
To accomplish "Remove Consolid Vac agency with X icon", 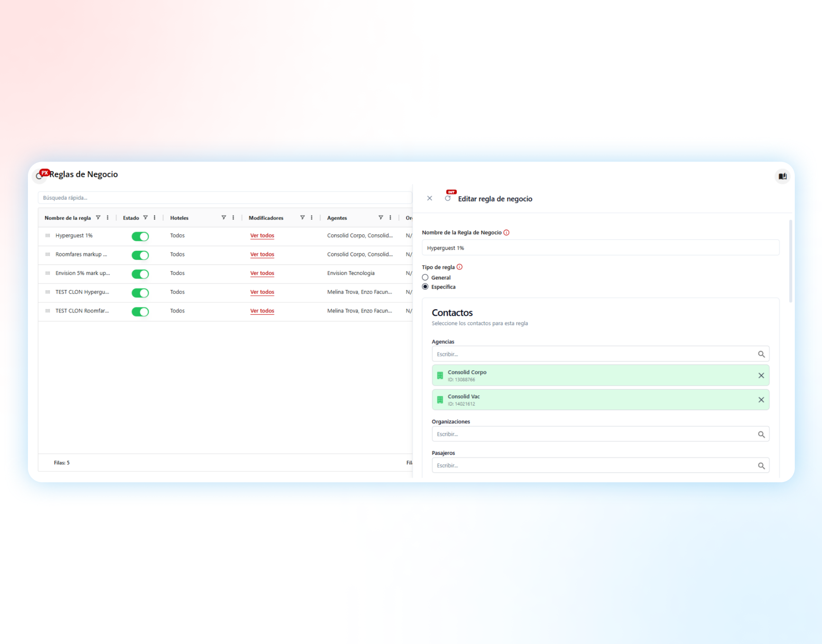I will (x=761, y=400).
